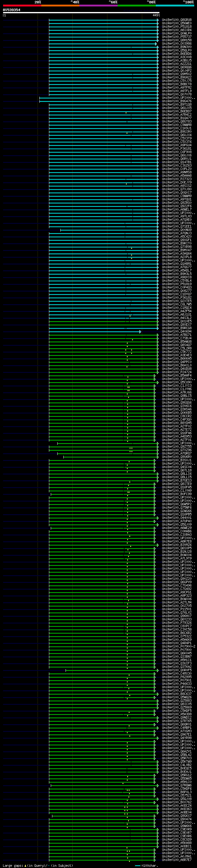Select label UniRef100_Q5CU90
The height and width of the screenshot is (868, 197).
[x=177, y=382]
